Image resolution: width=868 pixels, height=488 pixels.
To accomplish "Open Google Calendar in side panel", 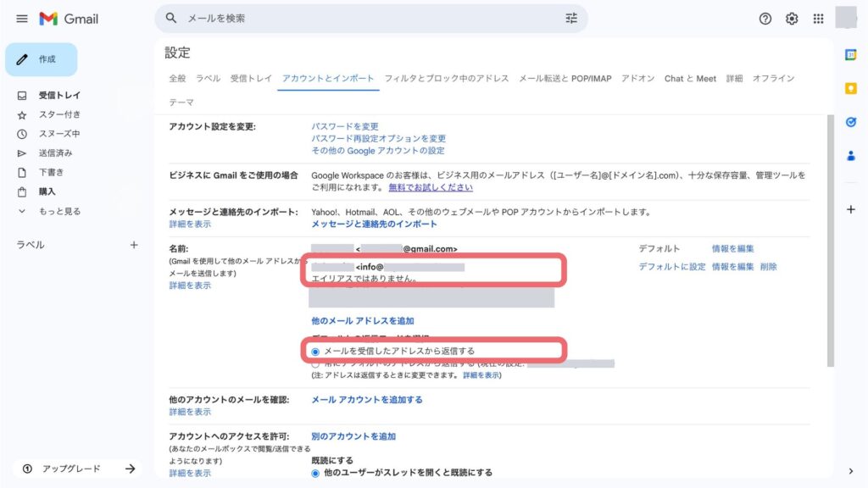I will (x=851, y=55).
